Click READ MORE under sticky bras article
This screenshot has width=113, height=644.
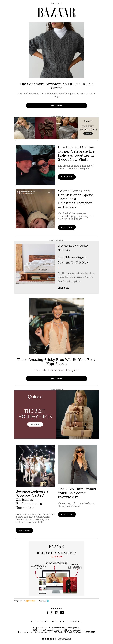coord(56,378)
